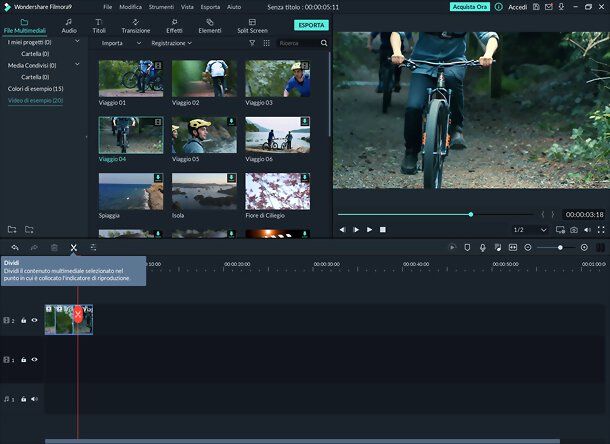
Task: Open the Esporta menu
Action: [210, 7]
